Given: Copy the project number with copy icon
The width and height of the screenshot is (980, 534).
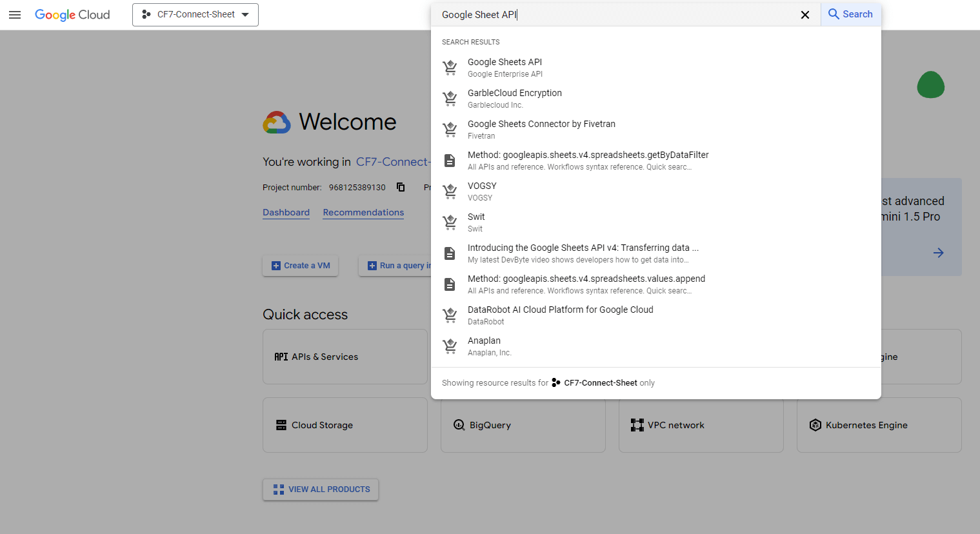Looking at the screenshot, I should pos(401,187).
